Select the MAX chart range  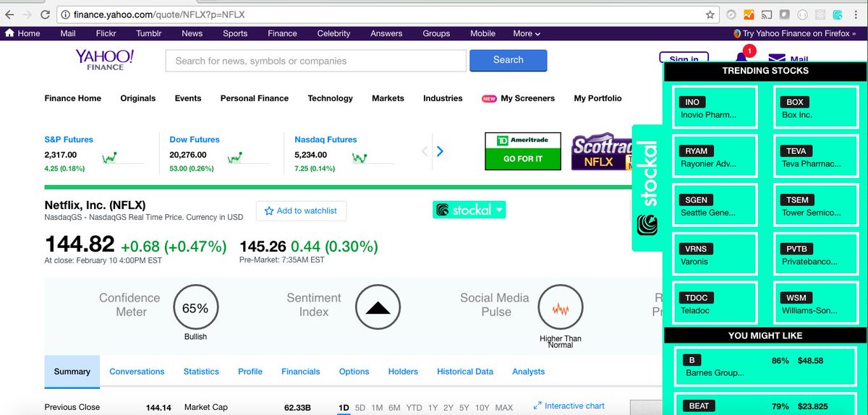504,408
